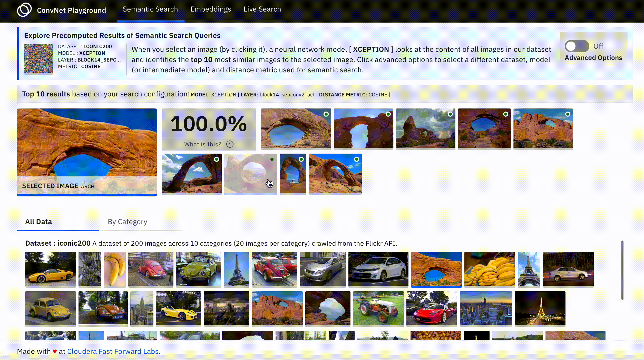Select the red Ferrari image in the dataset
The image size is (644, 360).
coord(431,308)
